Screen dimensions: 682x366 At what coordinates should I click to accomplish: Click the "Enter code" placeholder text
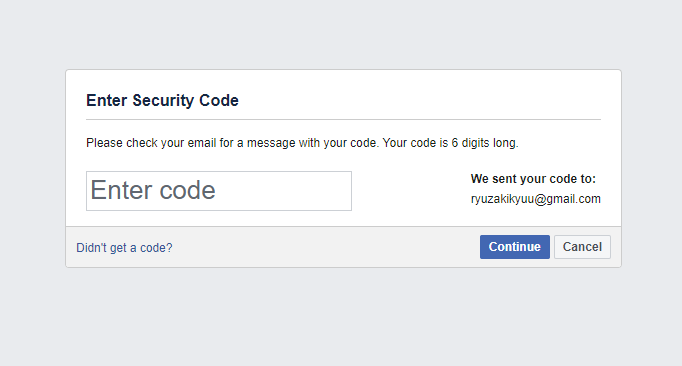[153, 190]
